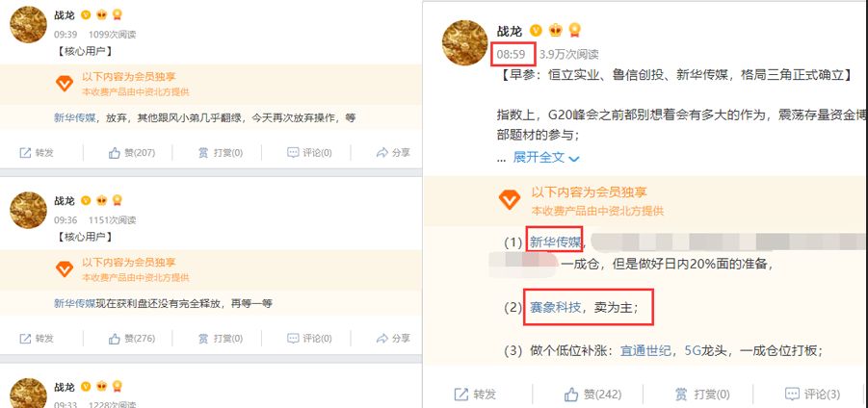Open the 宜通世纪 stock link
The height and width of the screenshot is (408, 868).
click(x=646, y=350)
